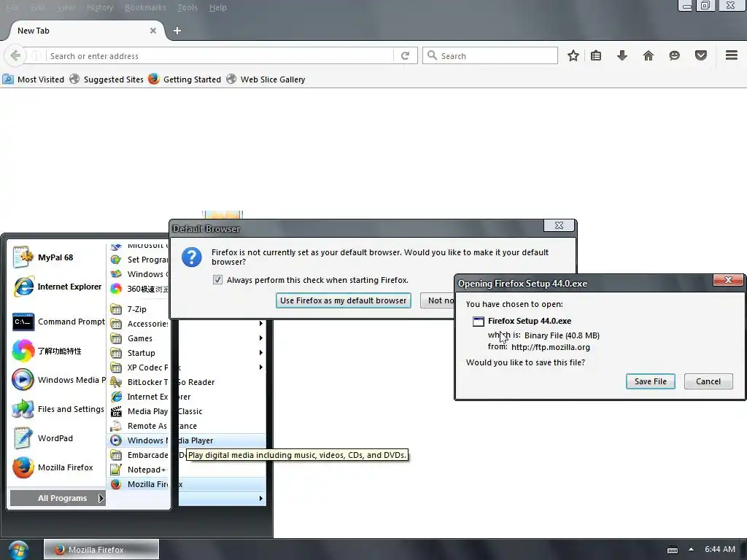Expand the Games program folder
Image resolution: width=747 pixels, height=560 pixels.
[139, 338]
